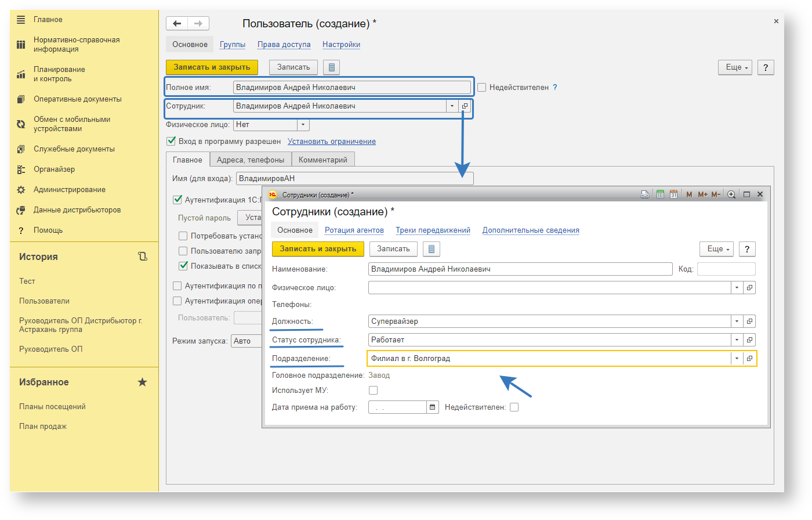This screenshot has height=520, width=812.
Task: Go forward with the right arrow button
Action: [198, 23]
